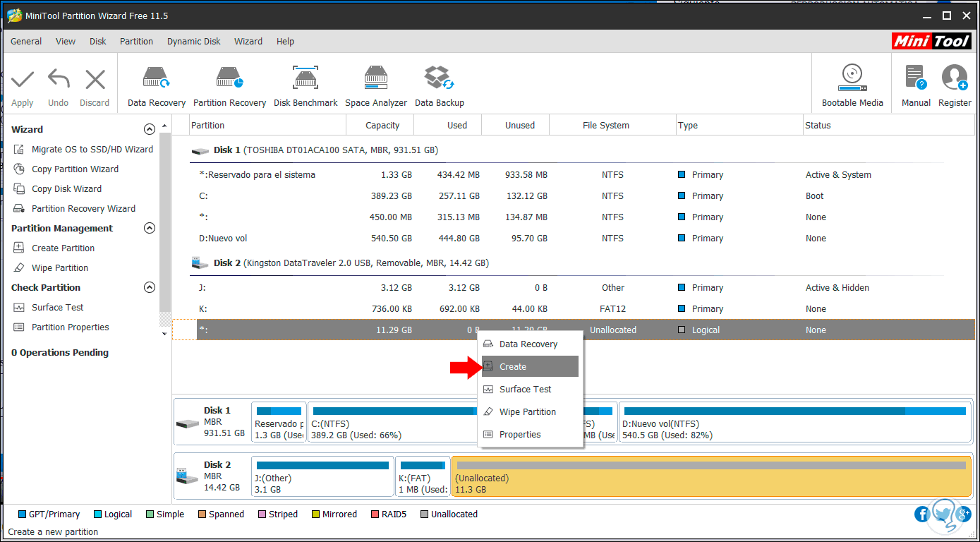Choose Properties in the context menu
Image resolution: width=980 pixels, height=542 pixels.
tap(528, 435)
